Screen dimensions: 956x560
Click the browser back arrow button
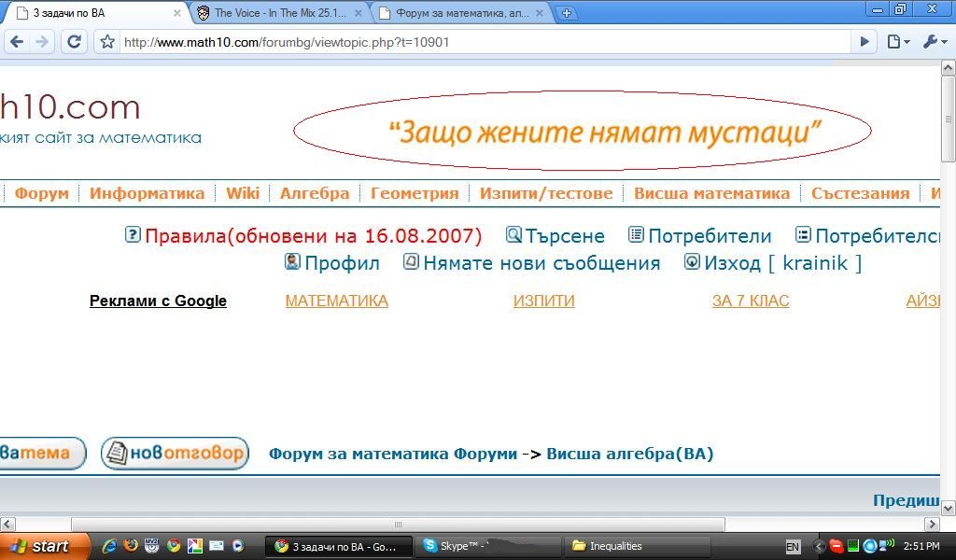17,41
